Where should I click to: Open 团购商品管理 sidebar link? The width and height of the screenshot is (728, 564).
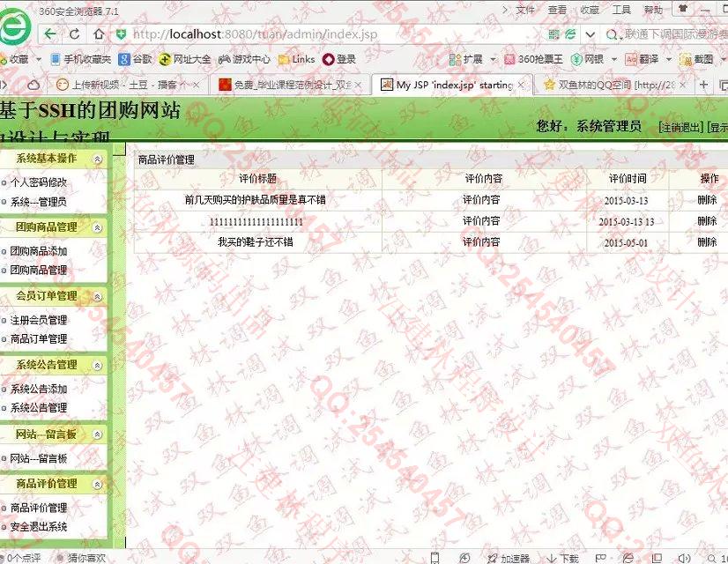pyautogui.click(x=39, y=271)
